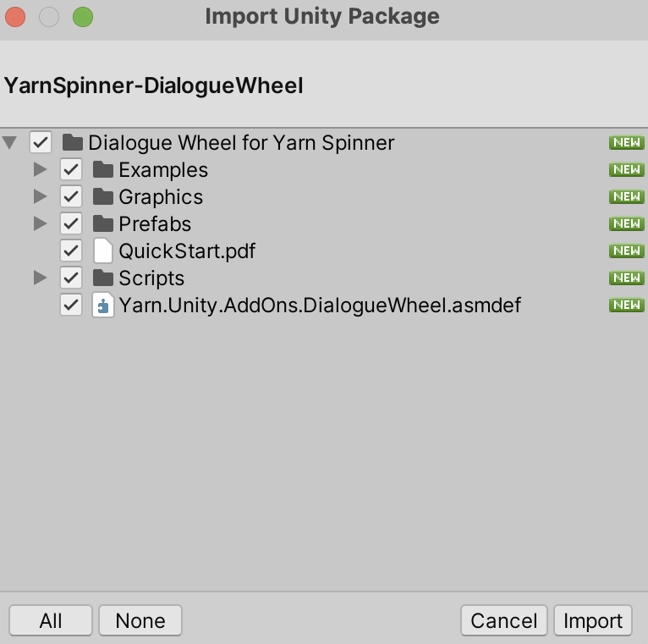Click the QuickStart.pdf file icon
This screenshot has height=644, width=648.
point(103,250)
